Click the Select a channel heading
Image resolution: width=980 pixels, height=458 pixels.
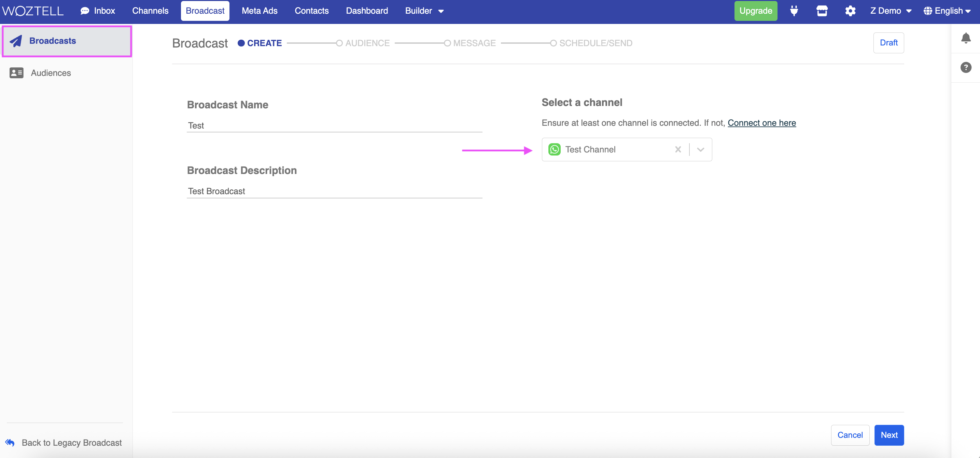582,103
